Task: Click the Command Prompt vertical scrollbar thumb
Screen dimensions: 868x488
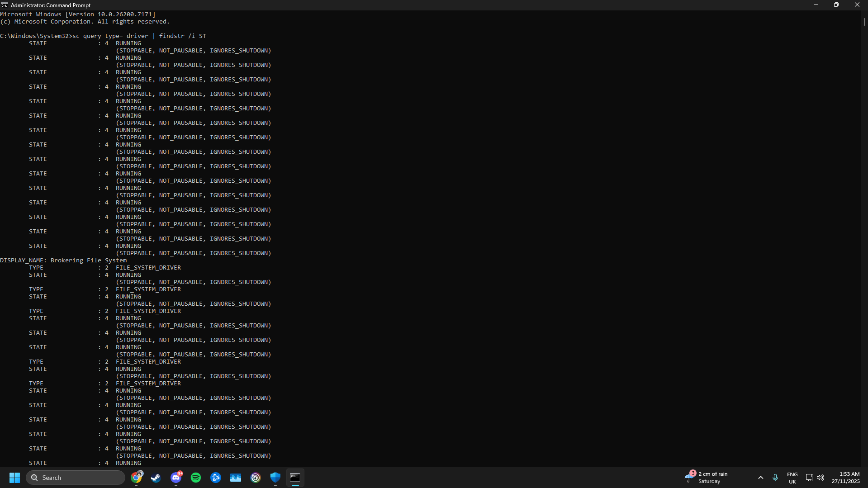Action: [x=864, y=21]
